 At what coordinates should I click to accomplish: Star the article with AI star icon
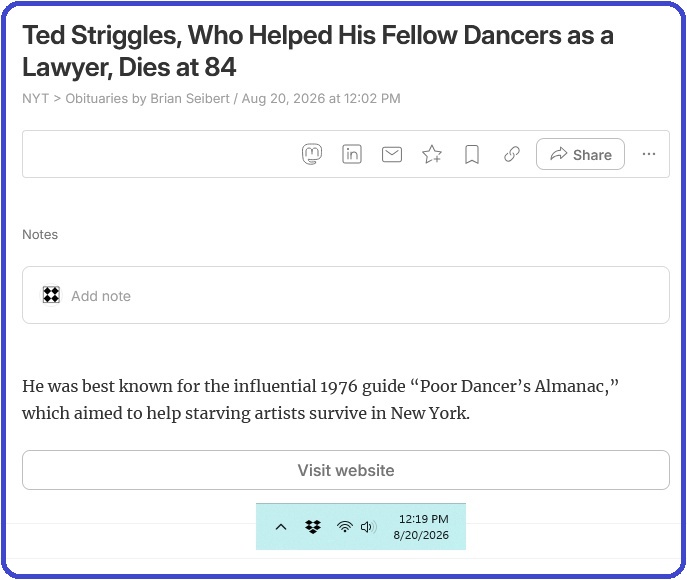pos(432,154)
